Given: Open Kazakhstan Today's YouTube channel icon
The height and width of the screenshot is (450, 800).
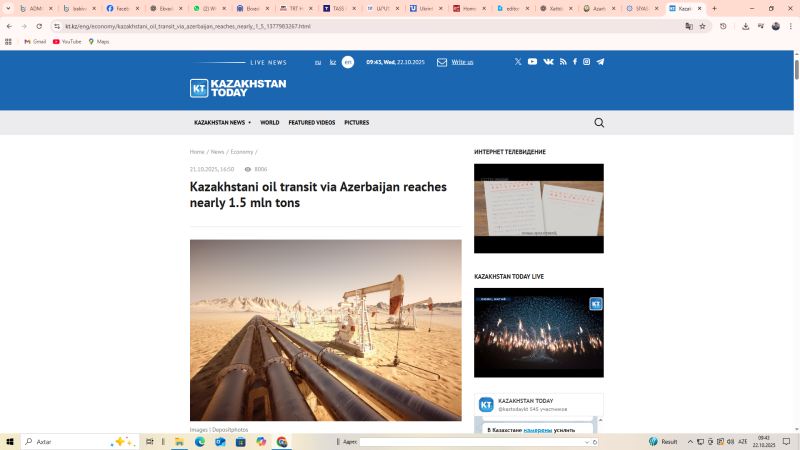Looking at the screenshot, I should pyautogui.click(x=532, y=62).
